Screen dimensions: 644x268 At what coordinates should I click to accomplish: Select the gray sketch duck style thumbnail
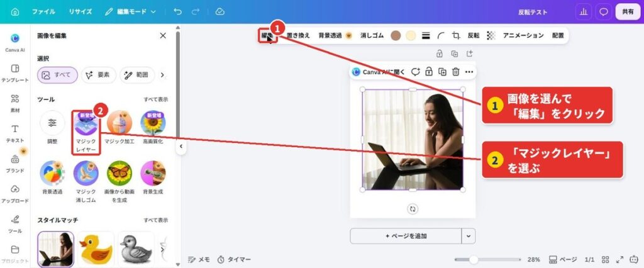[136, 249]
